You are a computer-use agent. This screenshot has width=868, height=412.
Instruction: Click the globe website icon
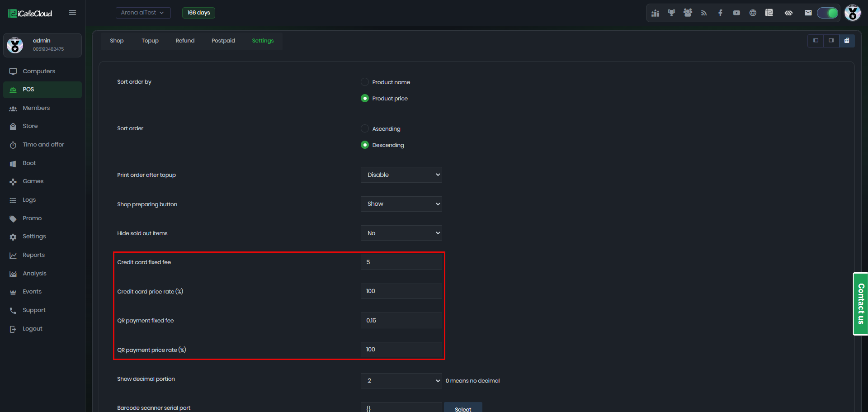753,13
